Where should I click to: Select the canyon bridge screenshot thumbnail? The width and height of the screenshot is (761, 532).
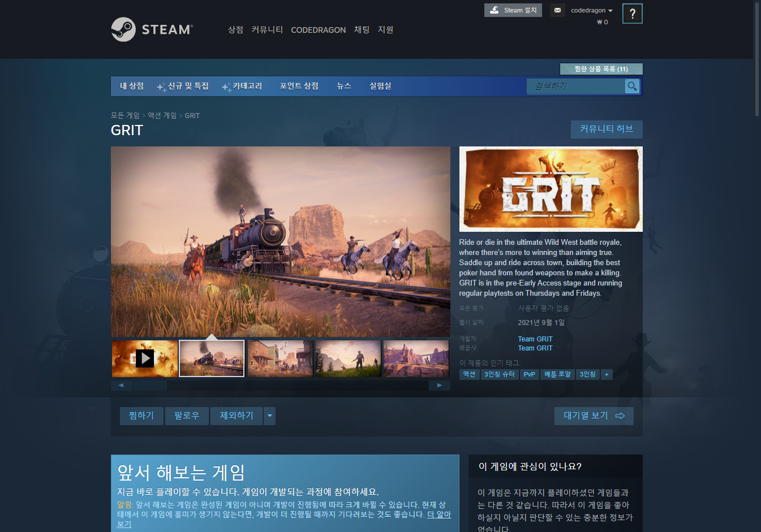pos(416,358)
